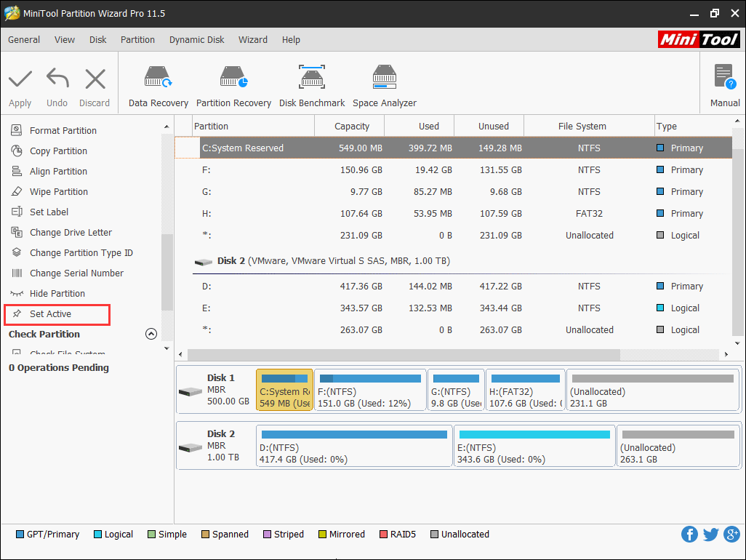The width and height of the screenshot is (746, 560).
Task: Select the Disk 1 drive icon in disk map
Action: point(190,391)
